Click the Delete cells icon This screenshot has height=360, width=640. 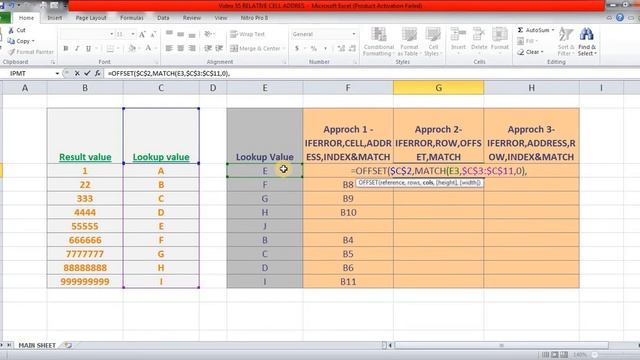[479, 34]
